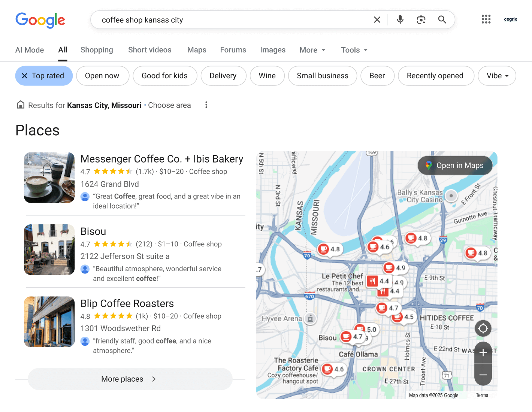Click Open in Maps button
Viewport: 532px width, 412px height.
point(455,166)
